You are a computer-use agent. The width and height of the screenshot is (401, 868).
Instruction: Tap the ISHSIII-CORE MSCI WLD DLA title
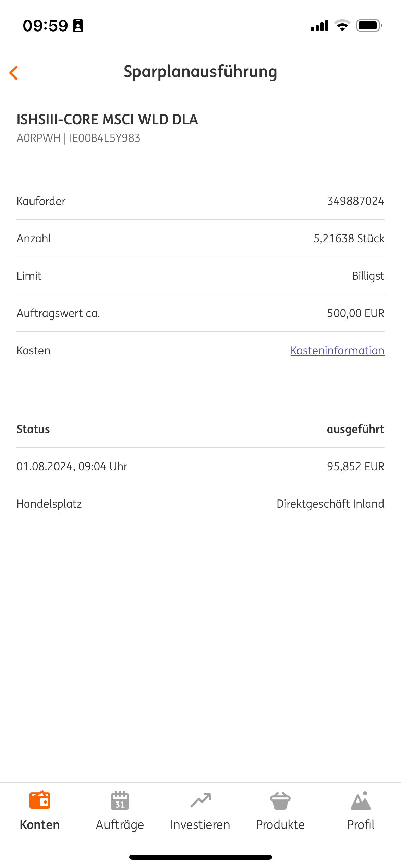(x=107, y=120)
